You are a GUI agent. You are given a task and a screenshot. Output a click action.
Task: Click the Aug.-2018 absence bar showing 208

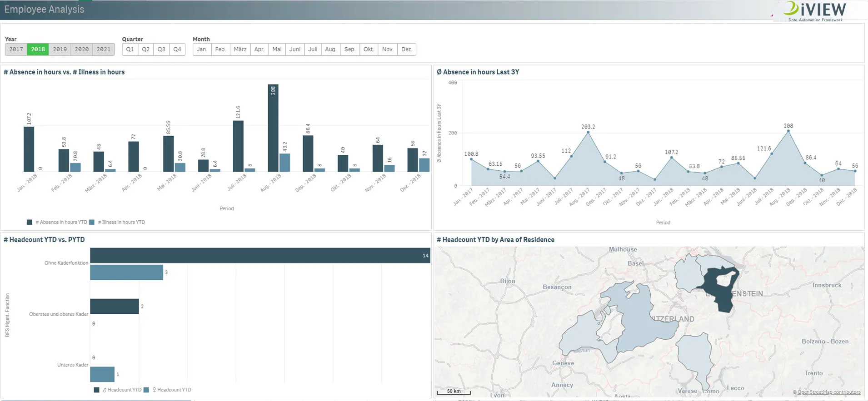[273, 128]
